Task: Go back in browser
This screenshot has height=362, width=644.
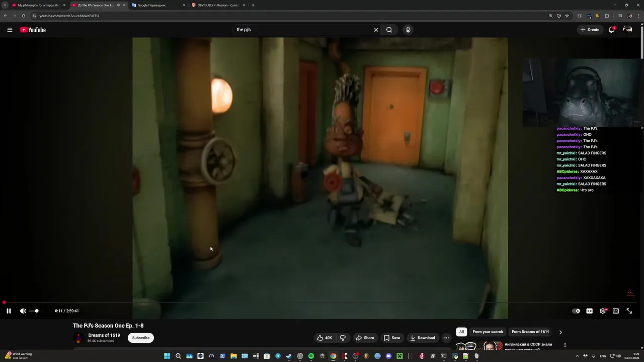Action: tap(6, 16)
